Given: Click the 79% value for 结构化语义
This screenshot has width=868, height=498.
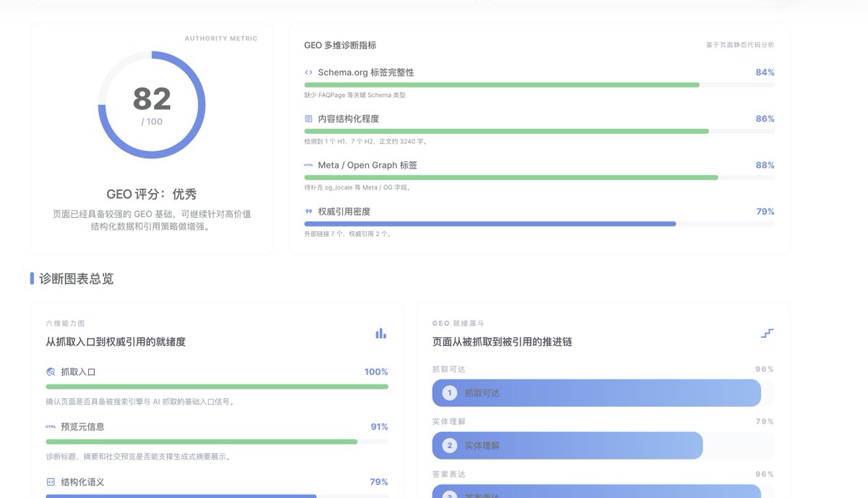Looking at the screenshot, I should (x=379, y=482).
